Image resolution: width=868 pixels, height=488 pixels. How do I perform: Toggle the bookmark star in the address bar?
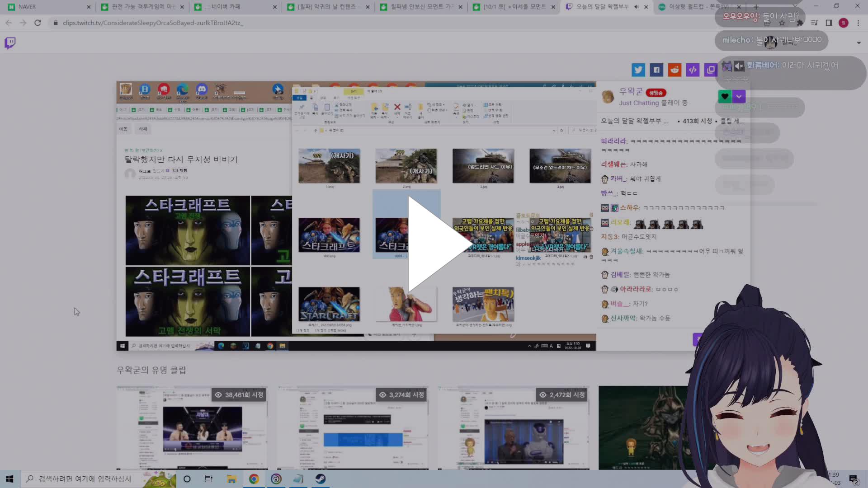tap(781, 23)
